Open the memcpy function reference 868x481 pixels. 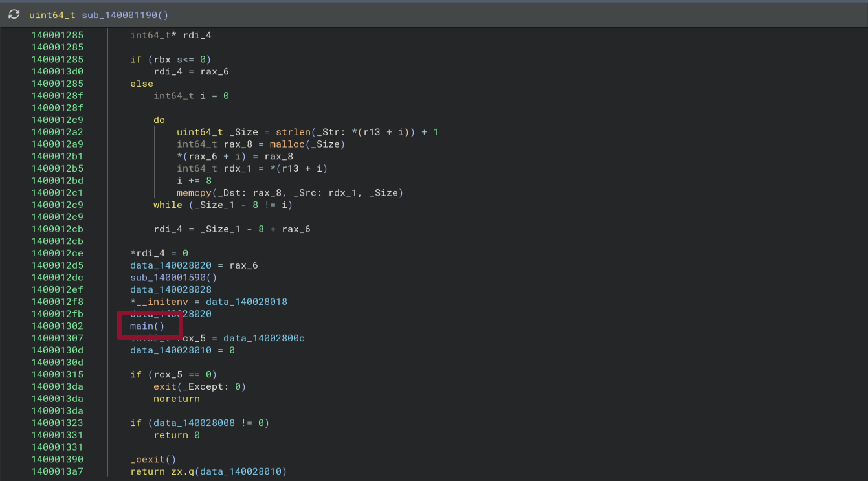pos(194,193)
